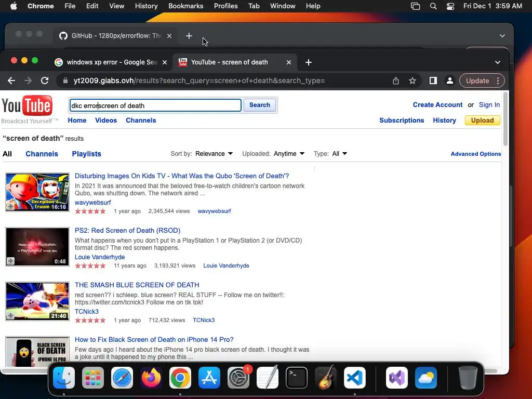
Task: Filter results by Playlists
Action: click(x=87, y=154)
